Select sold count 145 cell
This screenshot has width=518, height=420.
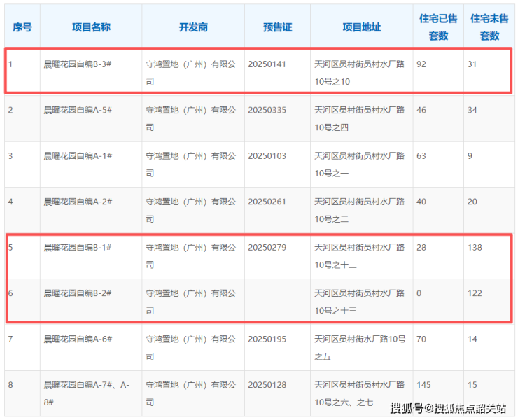pyautogui.click(x=423, y=384)
